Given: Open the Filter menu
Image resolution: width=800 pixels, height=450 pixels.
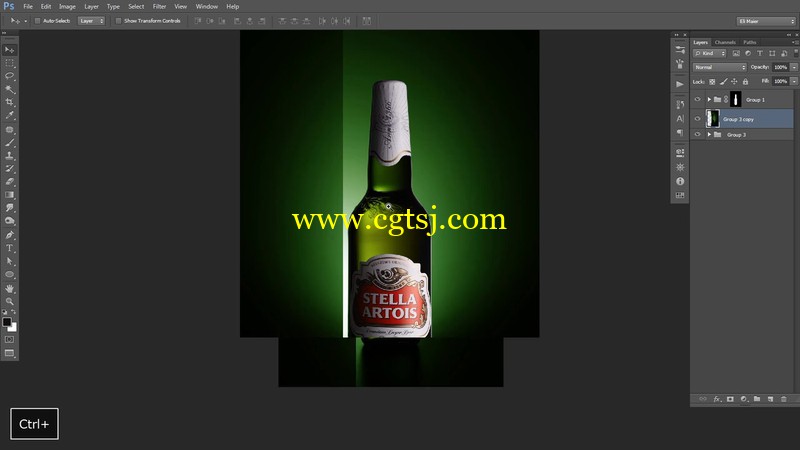Looking at the screenshot, I should (159, 7).
